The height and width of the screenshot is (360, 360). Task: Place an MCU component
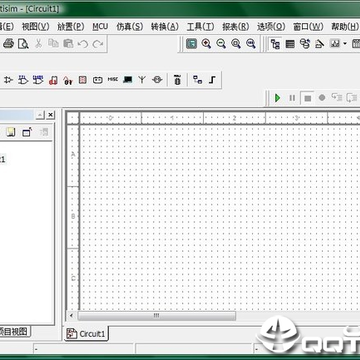point(177,80)
